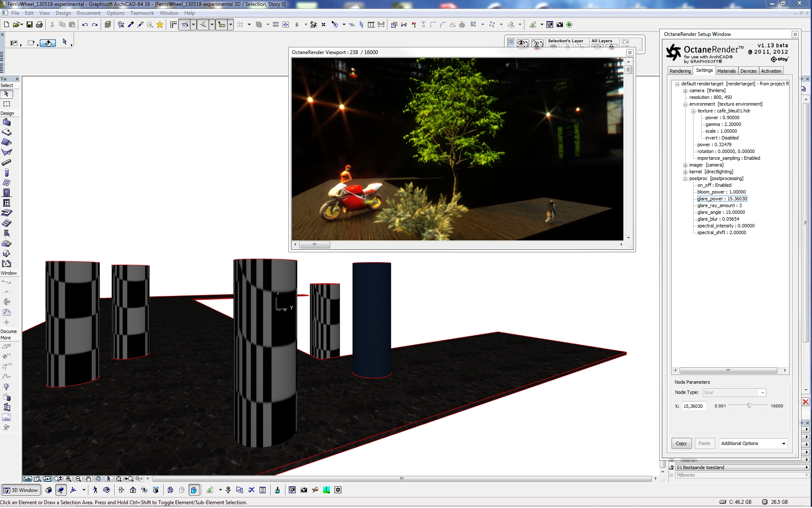Expand the kernel directlighting tree node

point(685,172)
